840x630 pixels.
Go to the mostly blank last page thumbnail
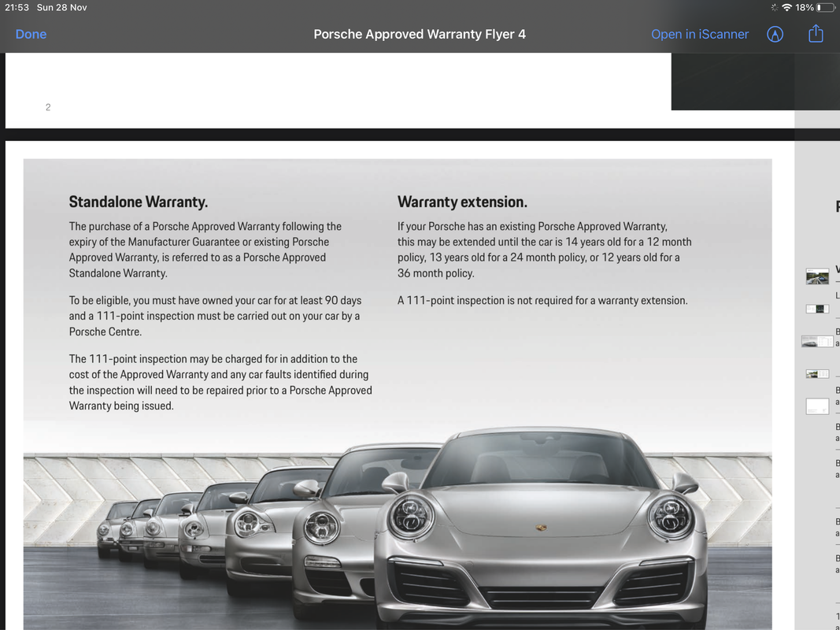pos(817,406)
